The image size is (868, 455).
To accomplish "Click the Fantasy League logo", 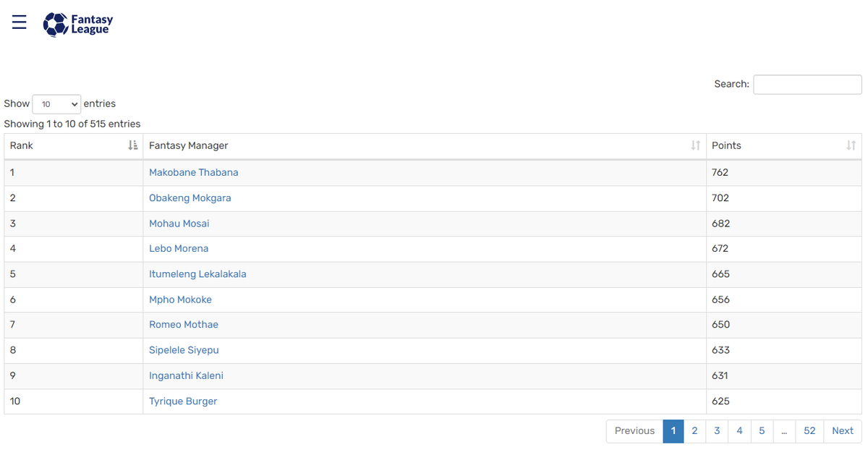I will click(x=78, y=24).
